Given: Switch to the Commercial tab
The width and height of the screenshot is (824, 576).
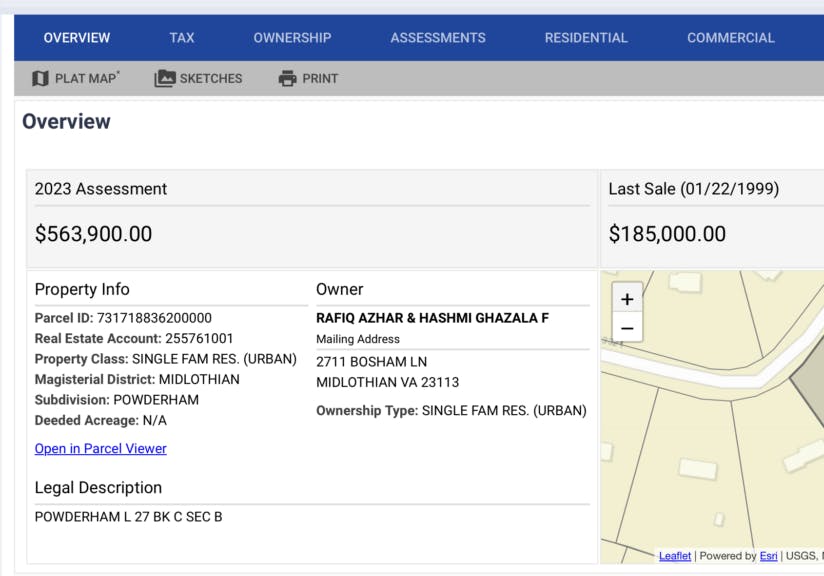Looking at the screenshot, I should click(730, 38).
